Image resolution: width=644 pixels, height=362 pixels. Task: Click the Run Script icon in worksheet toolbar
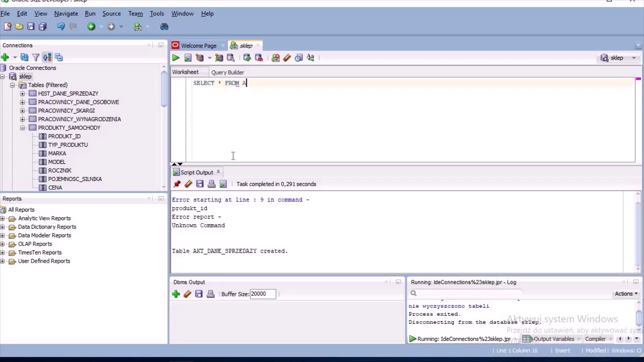point(188,58)
